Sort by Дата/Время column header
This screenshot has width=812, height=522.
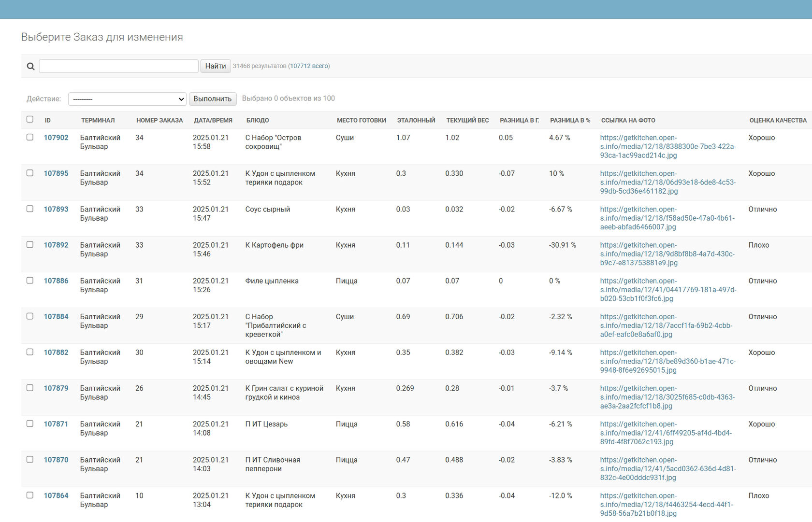[213, 120]
